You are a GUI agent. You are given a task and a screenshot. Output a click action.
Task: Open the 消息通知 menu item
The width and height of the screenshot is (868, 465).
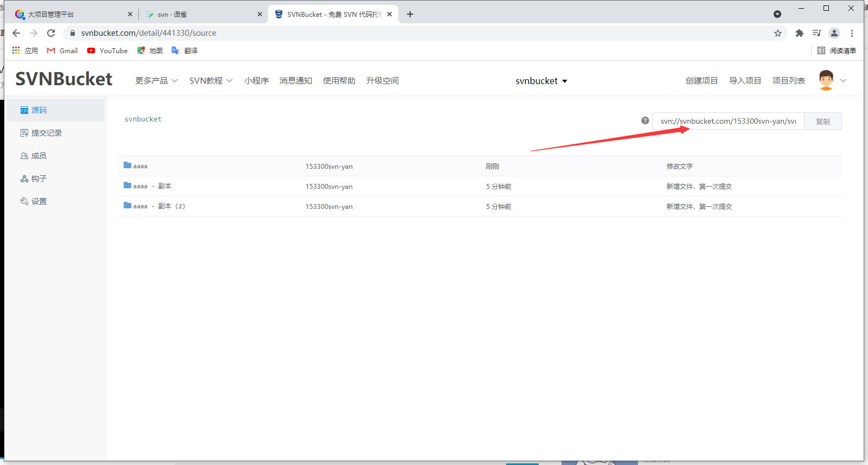(x=296, y=80)
